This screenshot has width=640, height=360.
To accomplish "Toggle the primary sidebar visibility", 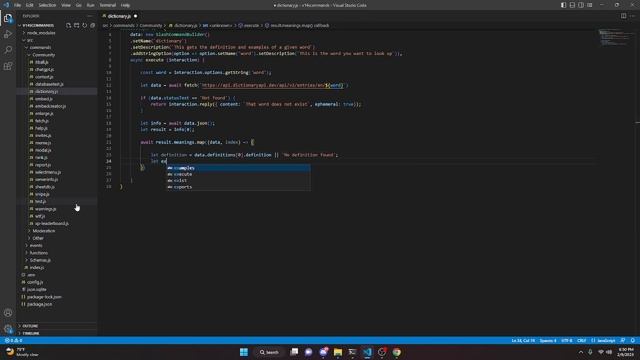I will (x=563, y=5).
